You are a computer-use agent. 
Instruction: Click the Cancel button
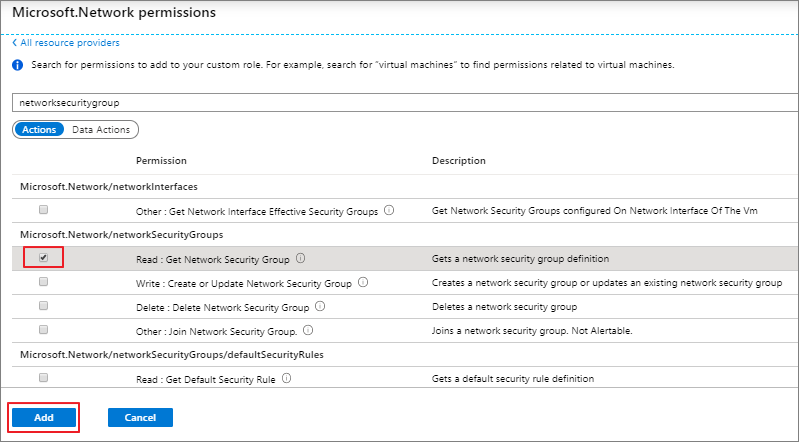(140, 418)
